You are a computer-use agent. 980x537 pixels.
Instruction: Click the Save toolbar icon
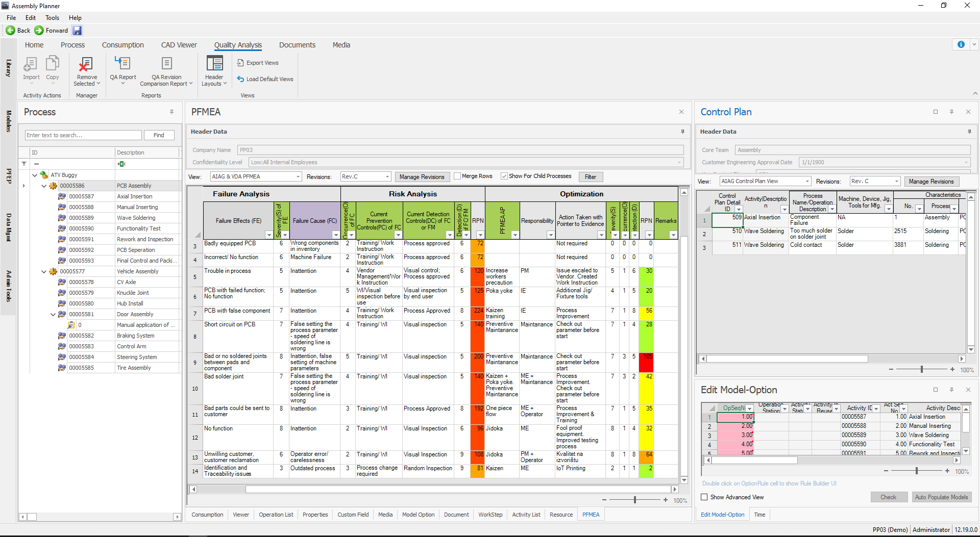[77, 30]
